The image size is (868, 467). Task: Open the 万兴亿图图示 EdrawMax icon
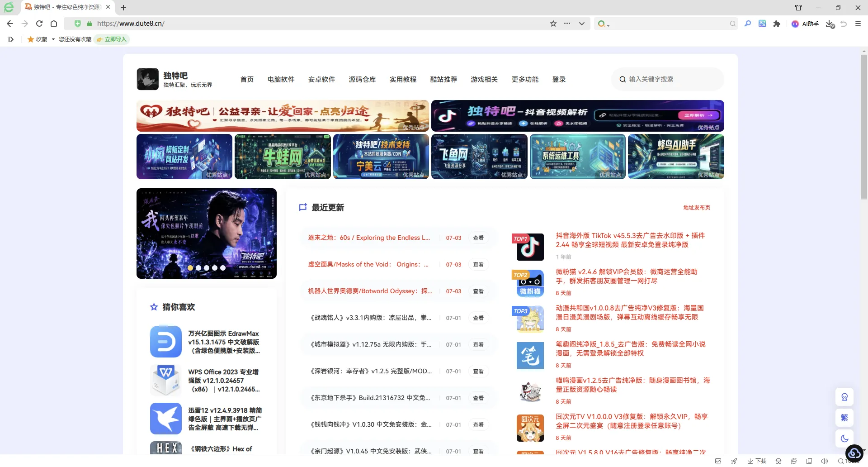tap(166, 342)
